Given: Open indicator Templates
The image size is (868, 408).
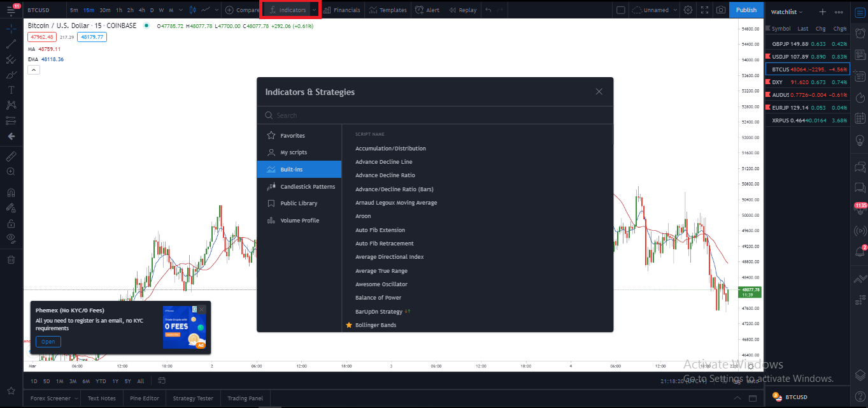Looking at the screenshot, I should (388, 10).
